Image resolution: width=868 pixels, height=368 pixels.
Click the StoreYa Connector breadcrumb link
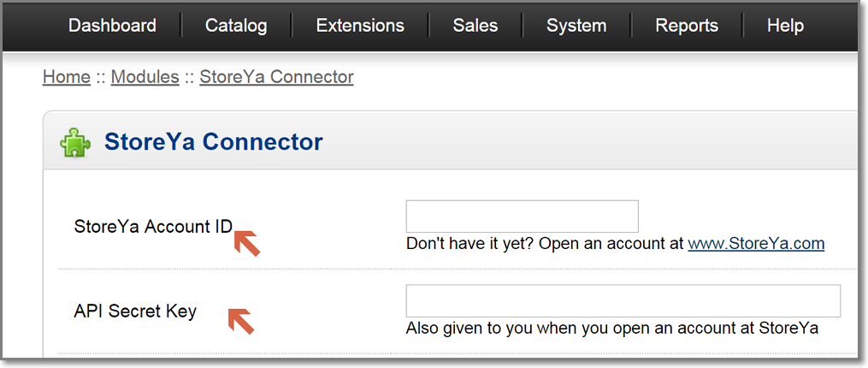(x=276, y=77)
